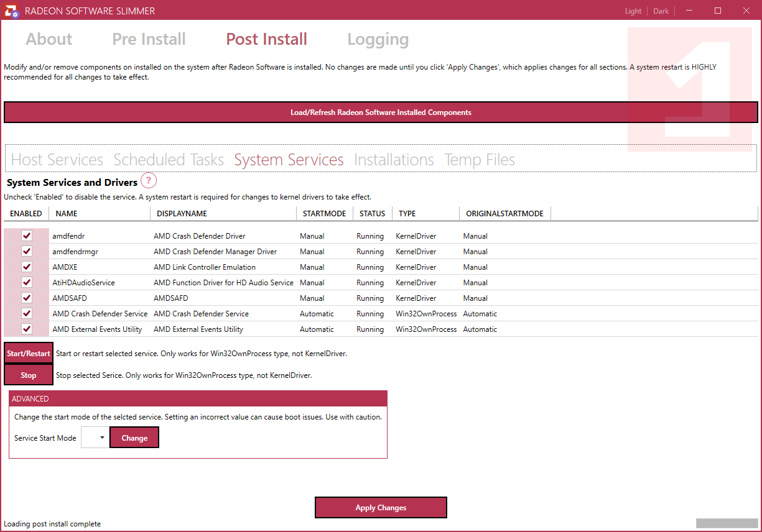762x532 pixels.
Task: Maximize the Radeon Software Slimmer window
Action: (718, 11)
